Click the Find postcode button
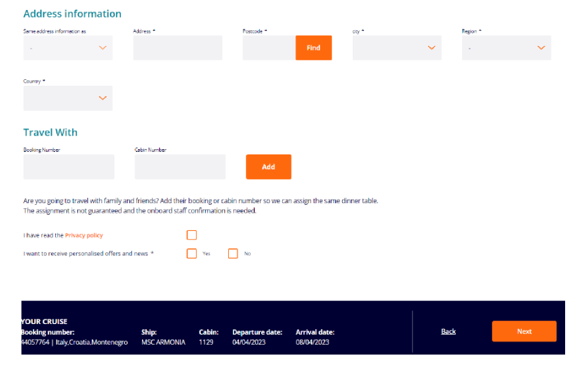 (x=313, y=48)
